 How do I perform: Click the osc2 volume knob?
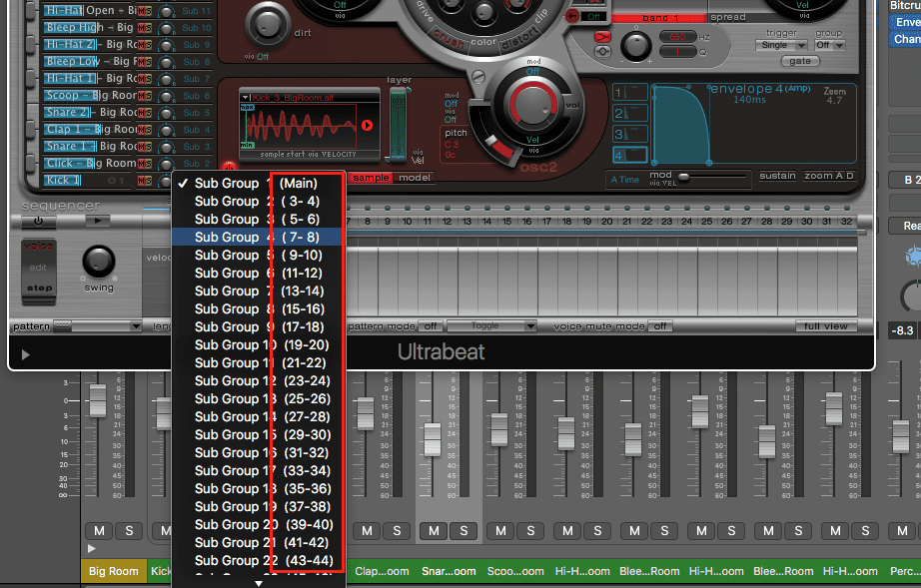coord(532,106)
